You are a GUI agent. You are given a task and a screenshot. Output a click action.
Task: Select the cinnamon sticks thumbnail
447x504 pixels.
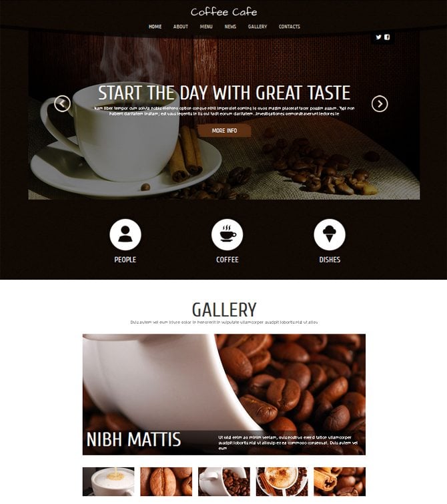pos(340,481)
